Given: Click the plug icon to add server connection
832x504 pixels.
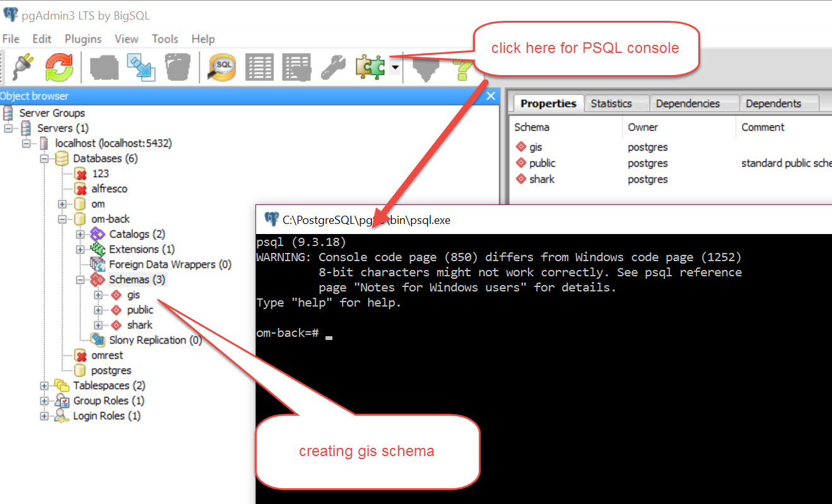Looking at the screenshot, I should [23, 67].
